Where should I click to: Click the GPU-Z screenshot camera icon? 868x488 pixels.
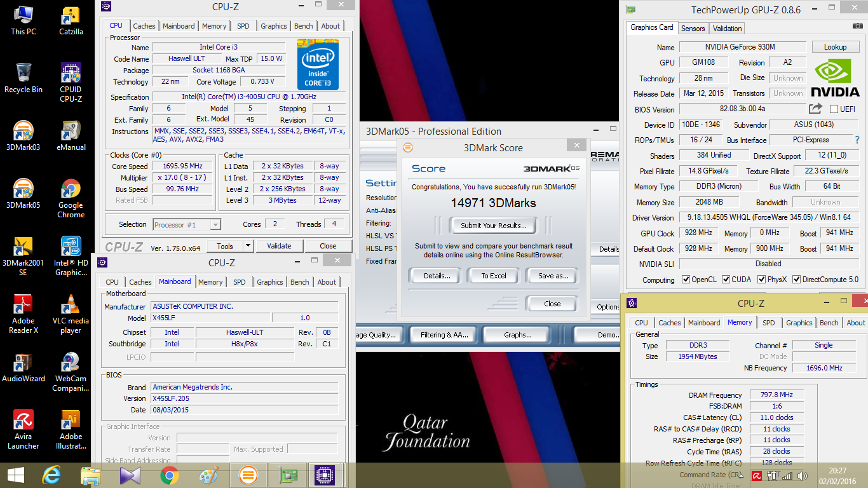pyautogui.click(x=858, y=26)
